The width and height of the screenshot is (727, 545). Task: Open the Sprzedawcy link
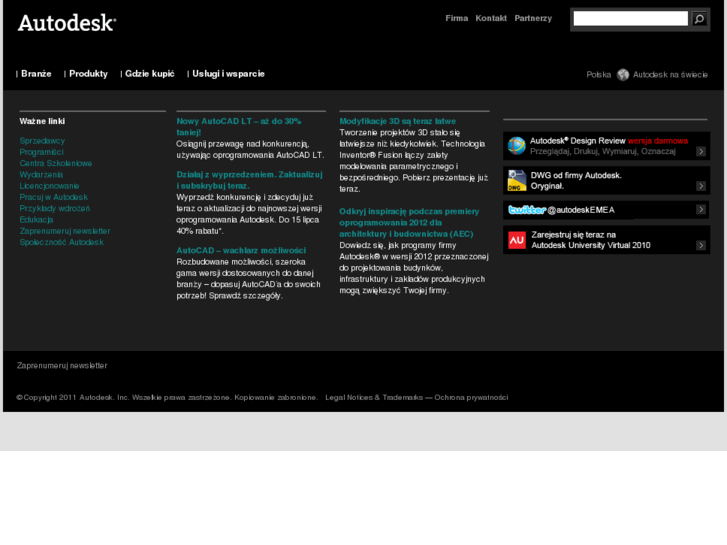[42, 141]
